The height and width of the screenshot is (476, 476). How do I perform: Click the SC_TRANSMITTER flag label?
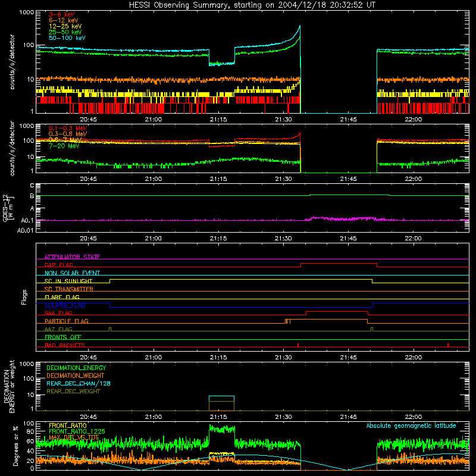(68, 289)
